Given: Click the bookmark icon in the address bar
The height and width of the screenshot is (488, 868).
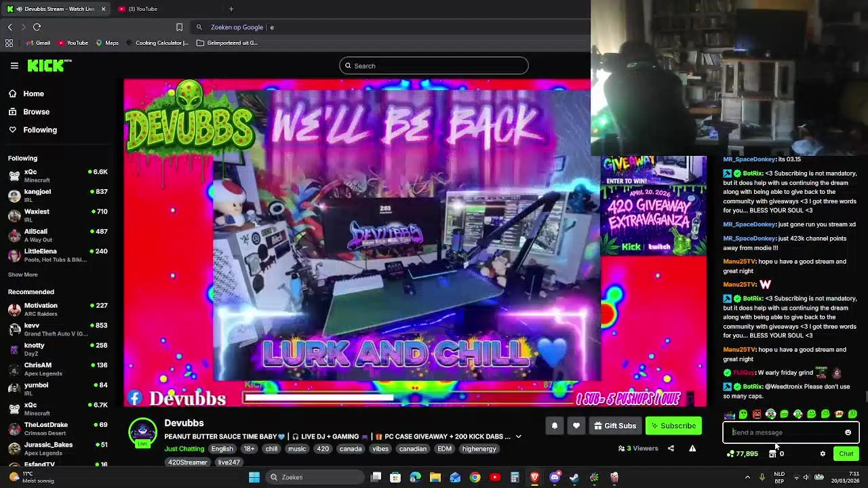Looking at the screenshot, I should coord(179,27).
